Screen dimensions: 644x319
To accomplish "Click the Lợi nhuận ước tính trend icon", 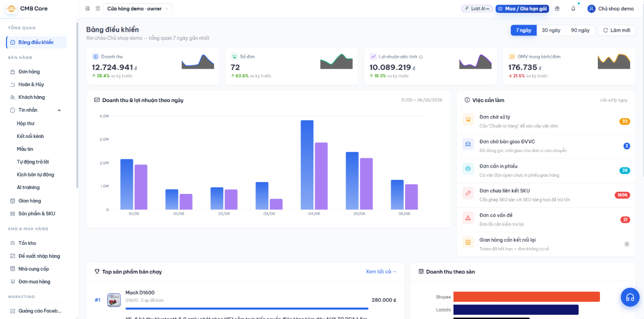I will (373, 56).
